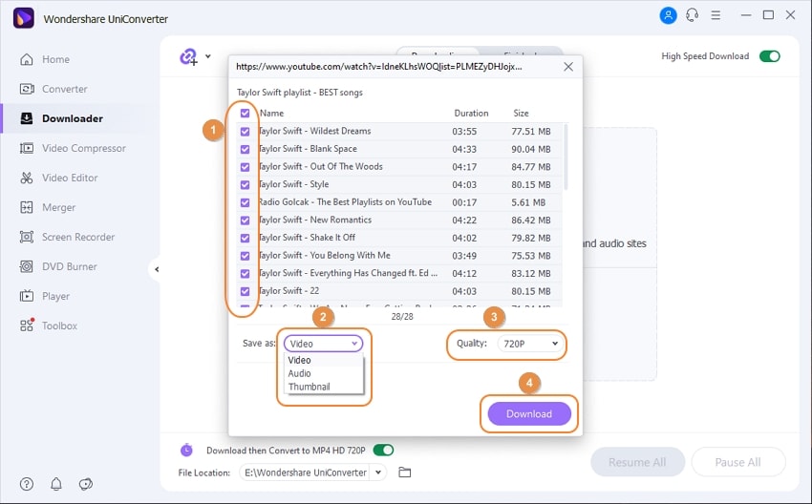Viewport: 812px width, 504px height.
Task: Click the Video Compressor sidebar icon
Action: [27, 148]
